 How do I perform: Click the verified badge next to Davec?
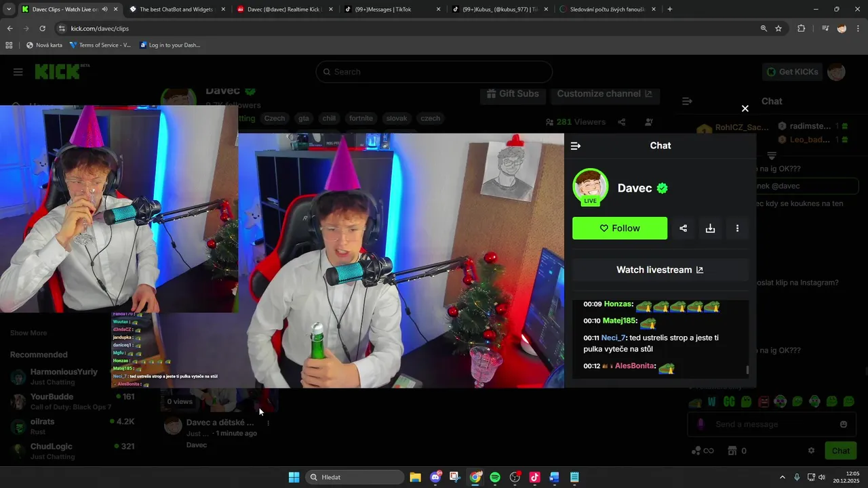pyautogui.click(x=663, y=188)
